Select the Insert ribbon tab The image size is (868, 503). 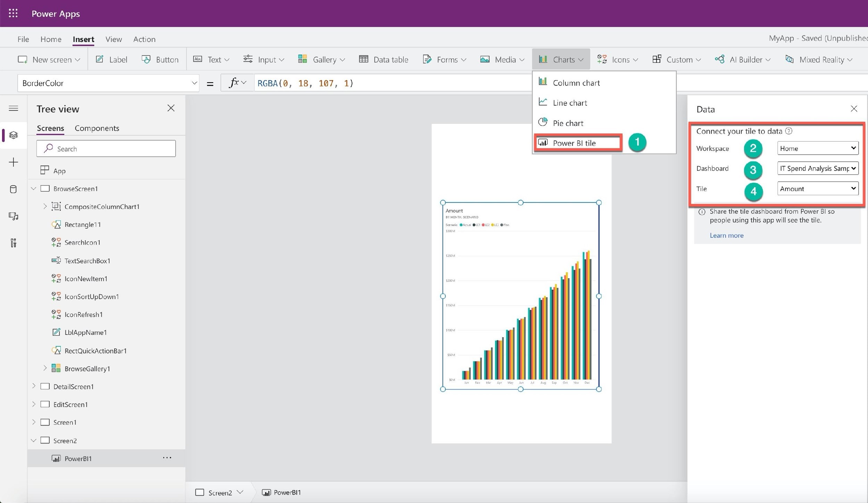coord(83,39)
